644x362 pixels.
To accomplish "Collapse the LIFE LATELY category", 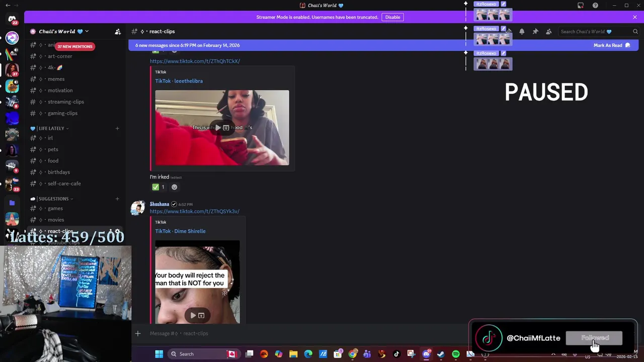I will [x=50, y=128].
